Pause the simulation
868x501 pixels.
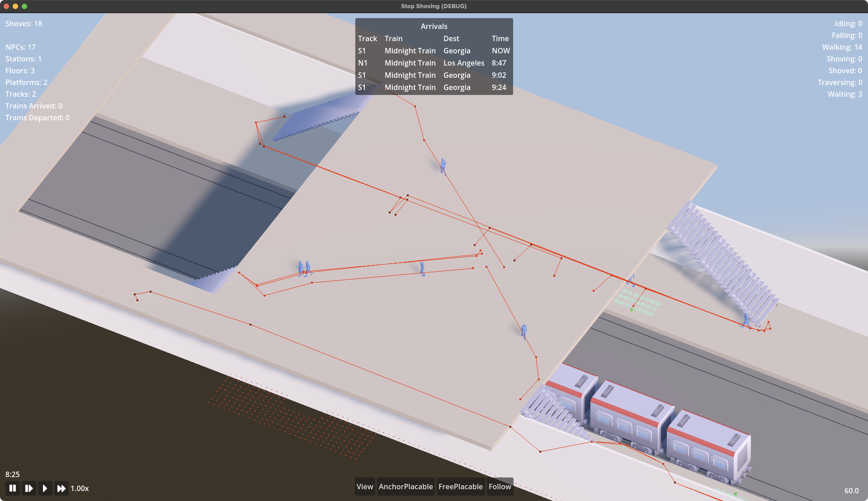[x=13, y=488]
